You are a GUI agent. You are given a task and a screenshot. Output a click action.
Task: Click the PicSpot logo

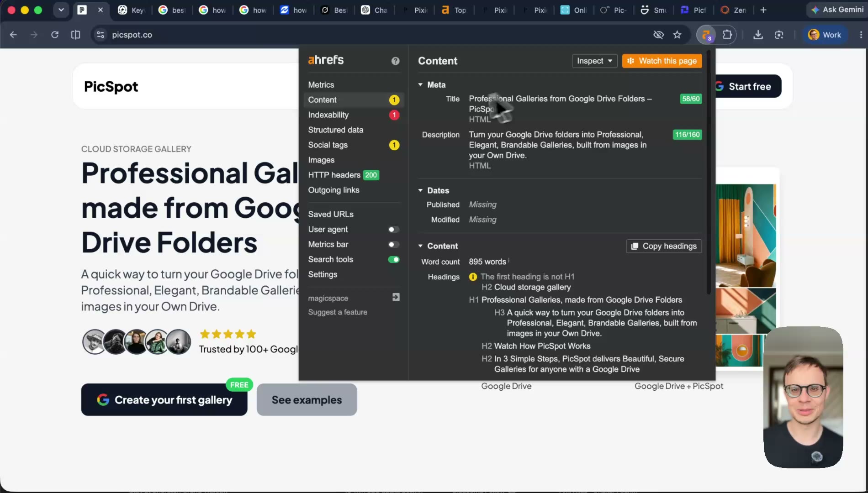tap(111, 86)
